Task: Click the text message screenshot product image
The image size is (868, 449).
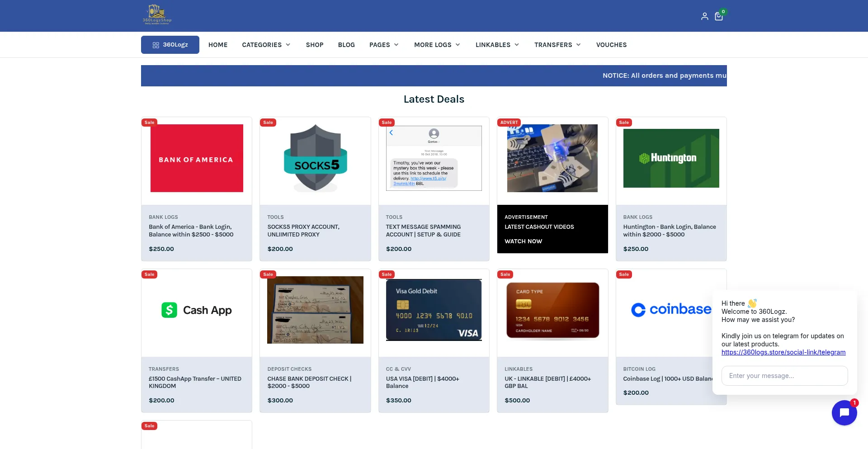Action: tap(434, 158)
